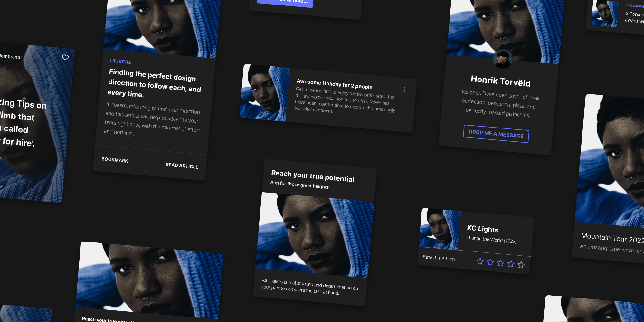The height and width of the screenshot is (322, 644).
Task: Click the 'Aim for those great heights' subtitle
Action: [x=299, y=185]
